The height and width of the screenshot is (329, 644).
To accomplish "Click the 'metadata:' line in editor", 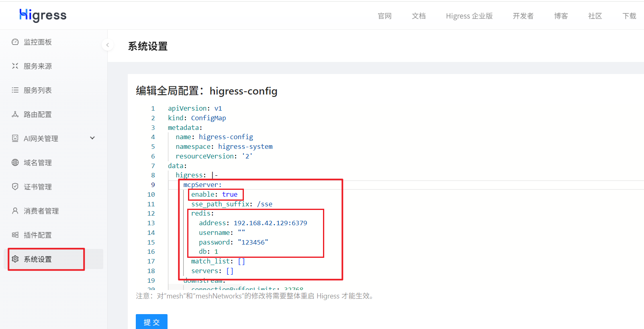I will tap(185, 127).
